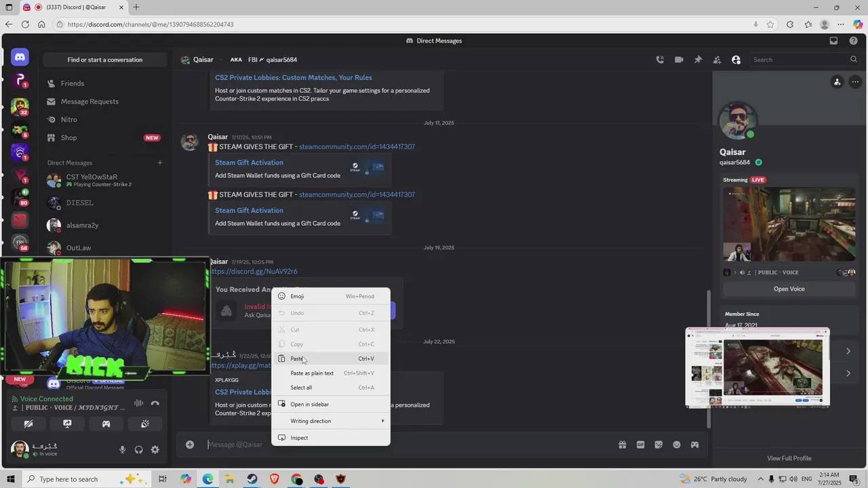
Task: Choose Open in sidebar from context menu
Action: pos(331,404)
